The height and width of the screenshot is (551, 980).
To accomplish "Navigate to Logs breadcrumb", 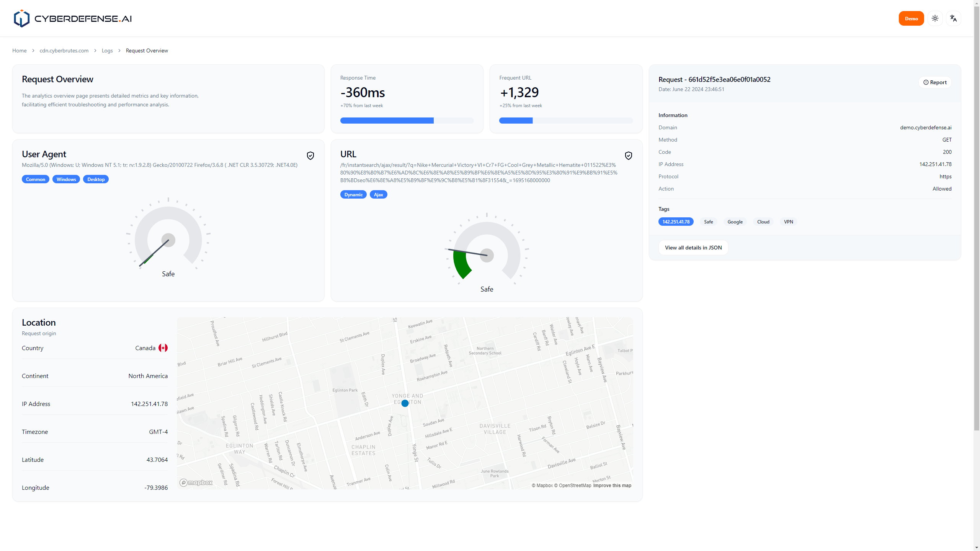I will [x=107, y=51].
